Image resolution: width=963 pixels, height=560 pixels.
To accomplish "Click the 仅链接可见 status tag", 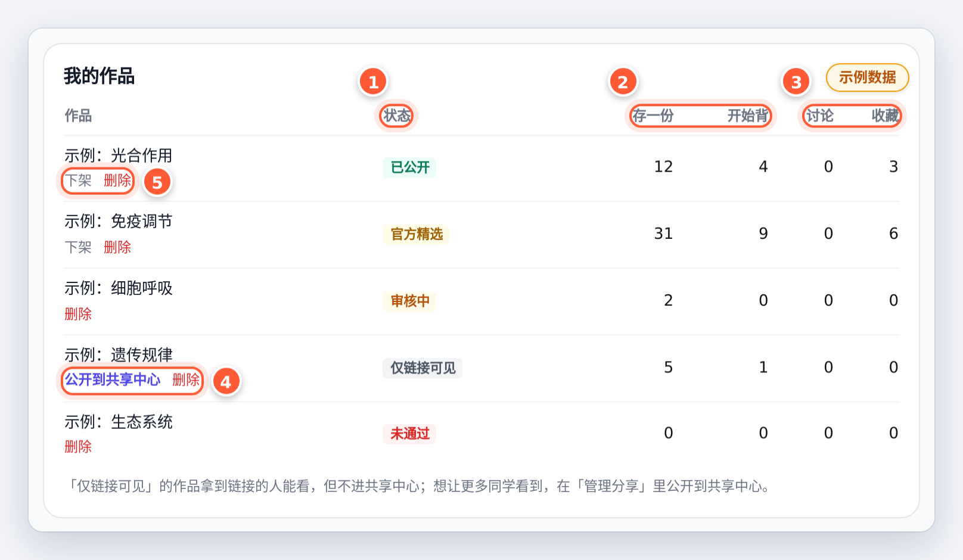I will (x=423, y=368).
